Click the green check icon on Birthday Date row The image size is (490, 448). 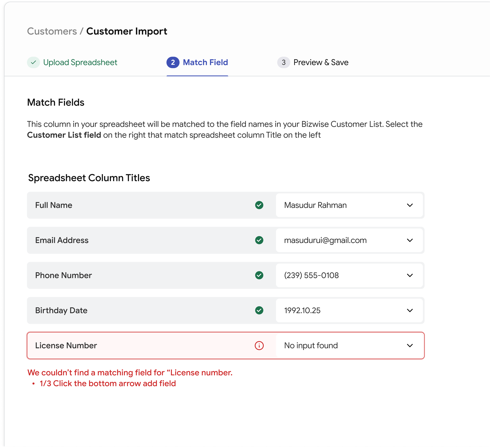click(259, 311)
